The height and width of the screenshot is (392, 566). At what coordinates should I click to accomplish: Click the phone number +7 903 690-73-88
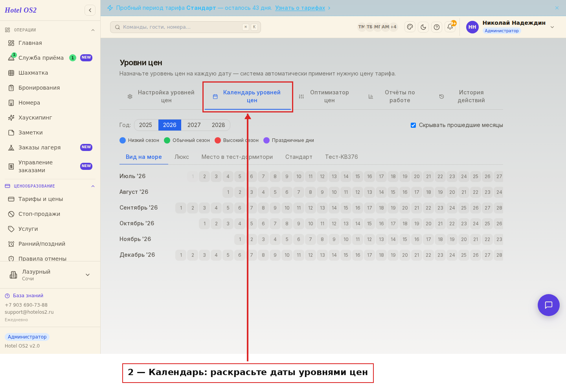click(x=26, y=305)
